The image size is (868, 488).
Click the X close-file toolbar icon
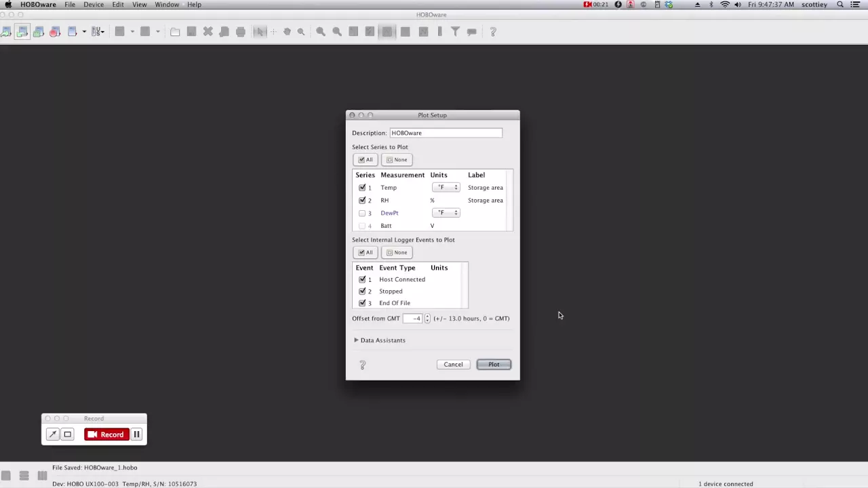point(208,31)
